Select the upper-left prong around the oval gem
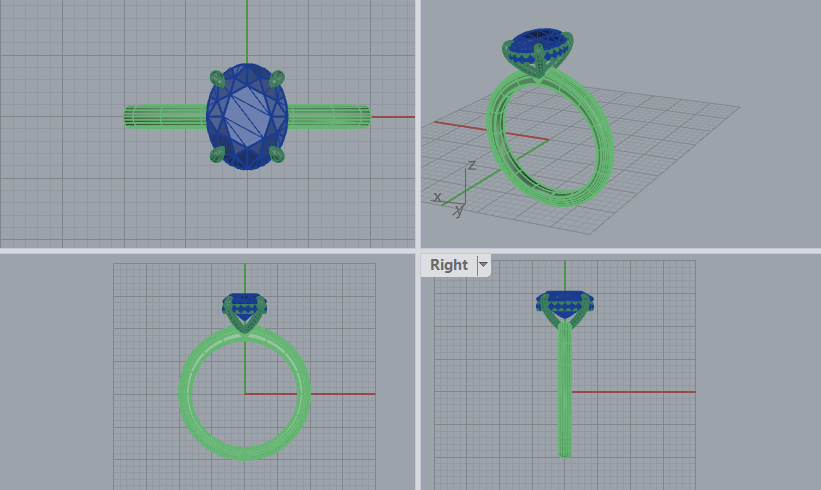821x490 pixels. (216, 79)
